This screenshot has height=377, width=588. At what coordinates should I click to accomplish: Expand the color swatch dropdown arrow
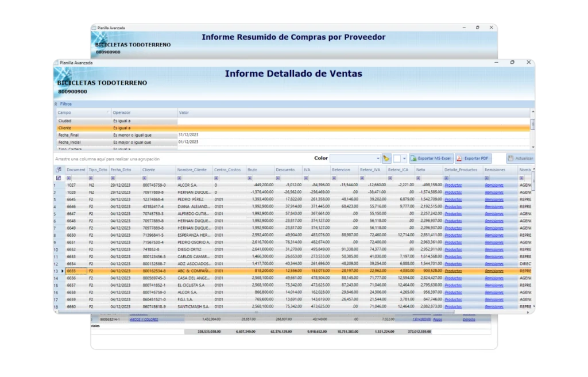coord(404,159)
